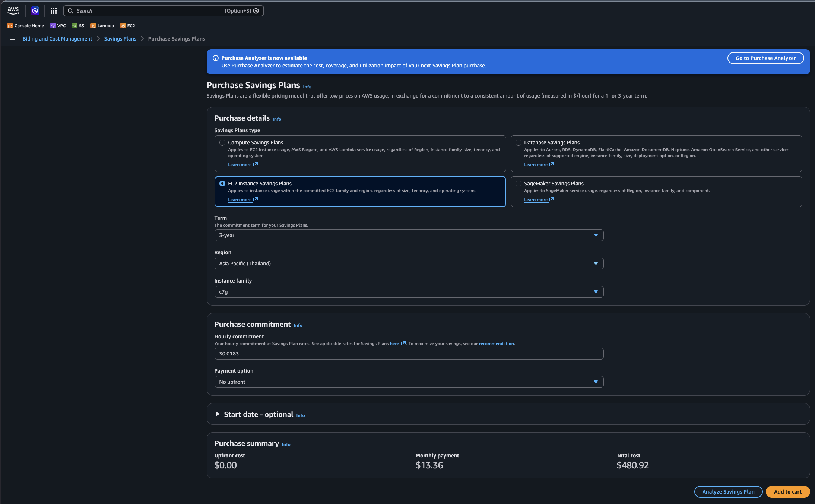
Task: Select SageMaker Savings Plans radio option
Action: [x=519, y=184]
